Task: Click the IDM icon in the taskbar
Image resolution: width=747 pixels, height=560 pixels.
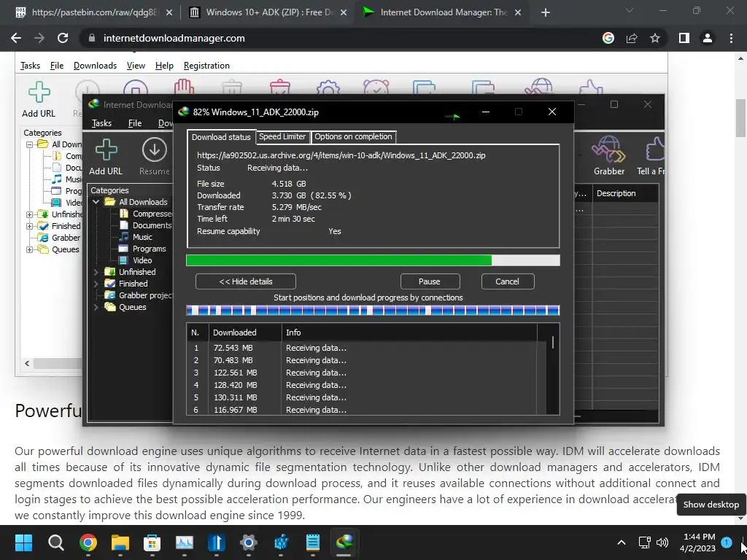Action: tap(344, 542)
